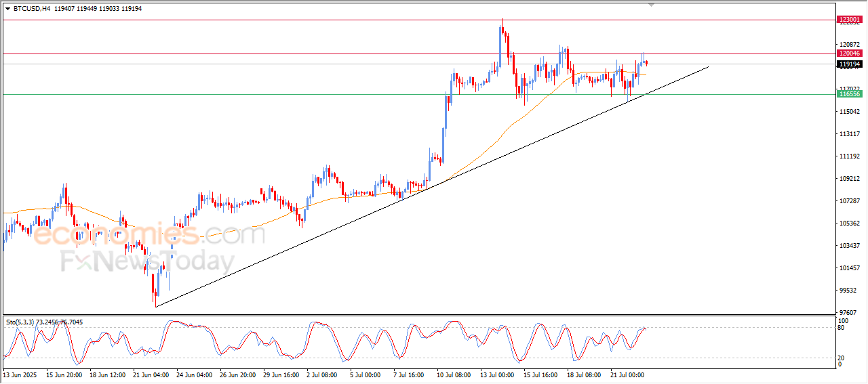Click the 113117 price axis value
Screen dimensions: 868x384
click(850, 133)
